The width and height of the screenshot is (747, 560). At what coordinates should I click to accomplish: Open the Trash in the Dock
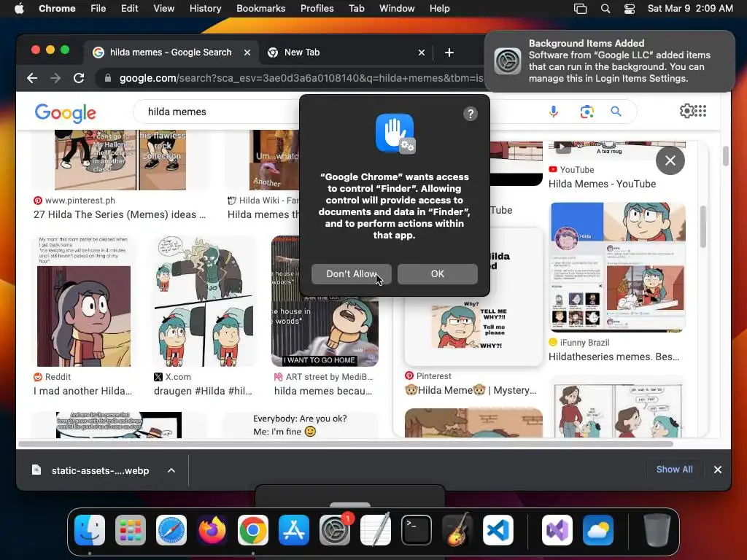[657, 530]
